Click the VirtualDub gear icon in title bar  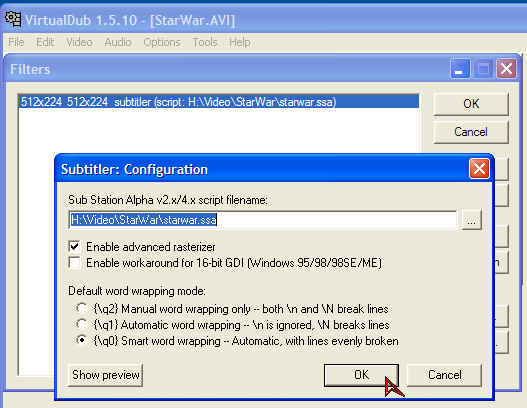pyautogui.click(x=13, y=19)
